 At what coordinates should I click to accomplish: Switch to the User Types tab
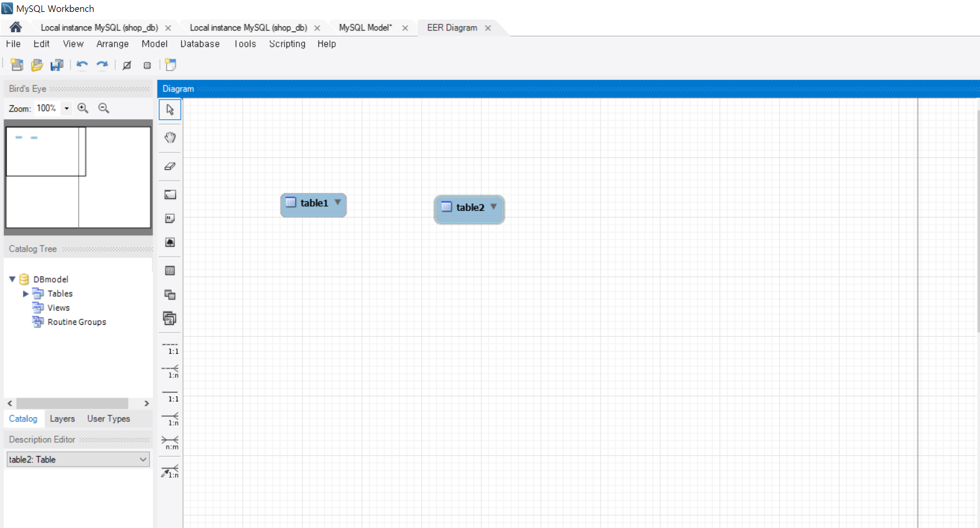point(109,418)
